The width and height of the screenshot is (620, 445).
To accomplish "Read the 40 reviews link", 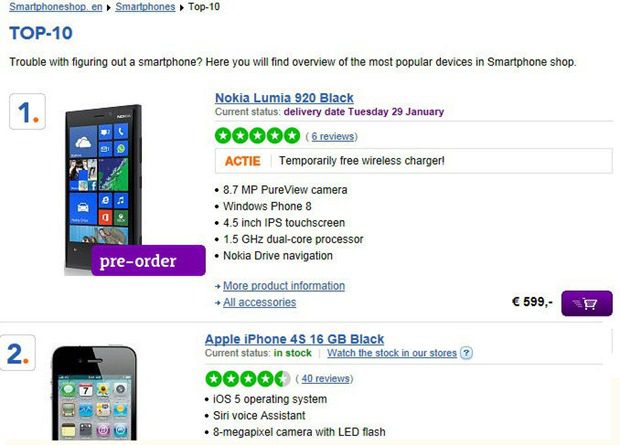I will coord(325,379).
